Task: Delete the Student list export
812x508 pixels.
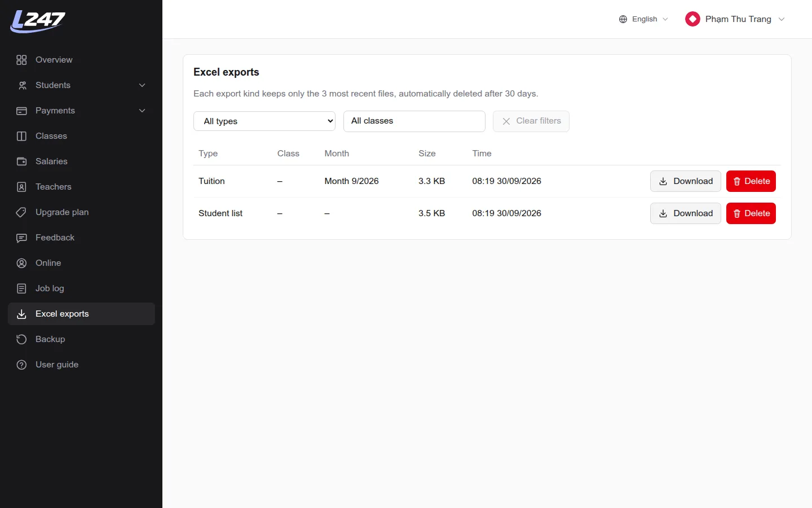Action: point(751,213)
